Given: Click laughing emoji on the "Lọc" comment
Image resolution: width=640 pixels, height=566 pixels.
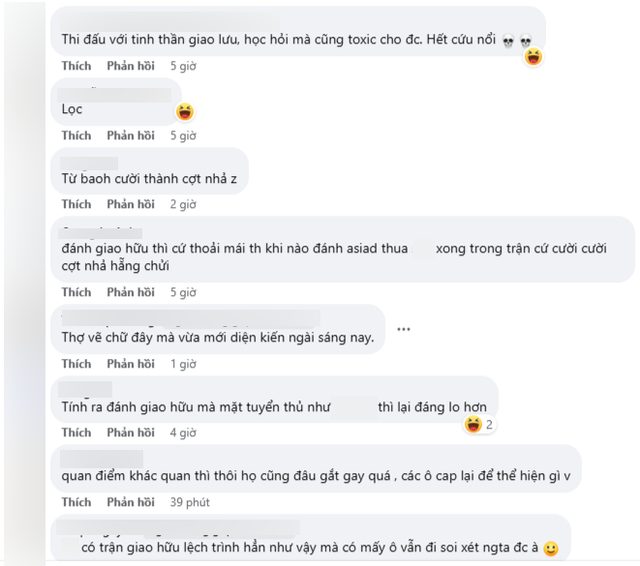Looking at the screenshot, I should coord(184,111).
